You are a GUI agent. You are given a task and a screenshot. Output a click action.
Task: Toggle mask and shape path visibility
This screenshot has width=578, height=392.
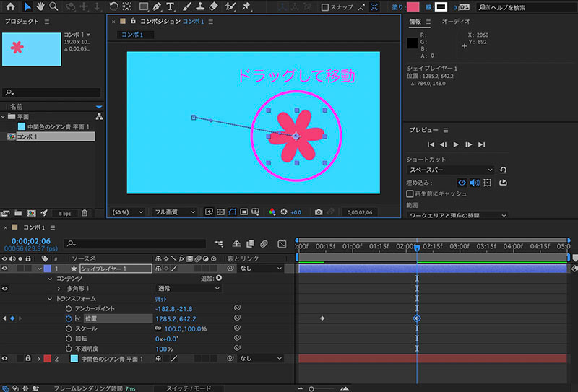232,212
